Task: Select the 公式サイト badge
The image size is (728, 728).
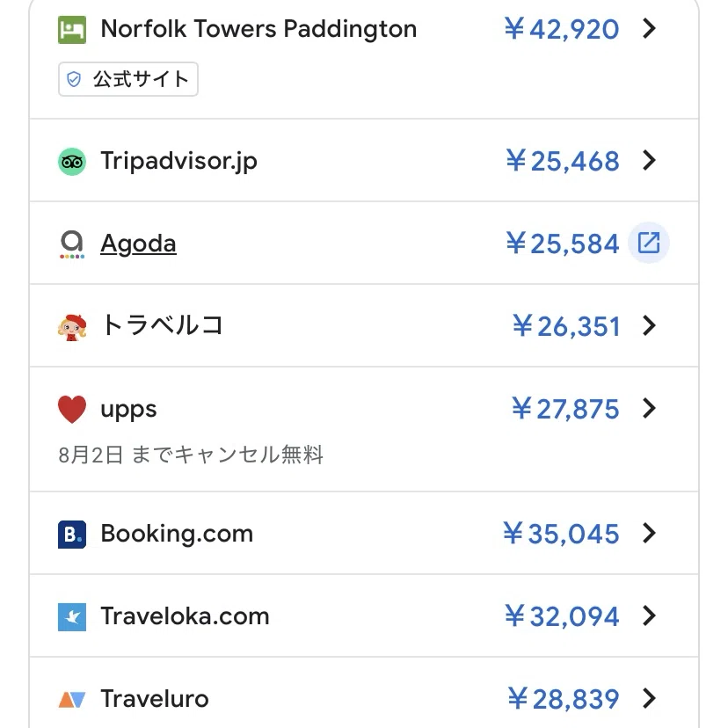Action: (x=128, y=79)
